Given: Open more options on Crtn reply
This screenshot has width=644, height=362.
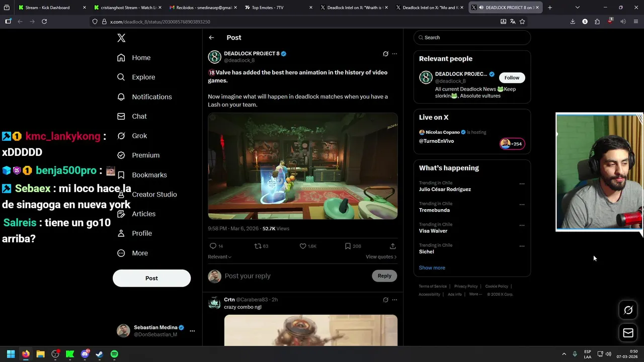Looking at the screenshot, I should [394, 300].
